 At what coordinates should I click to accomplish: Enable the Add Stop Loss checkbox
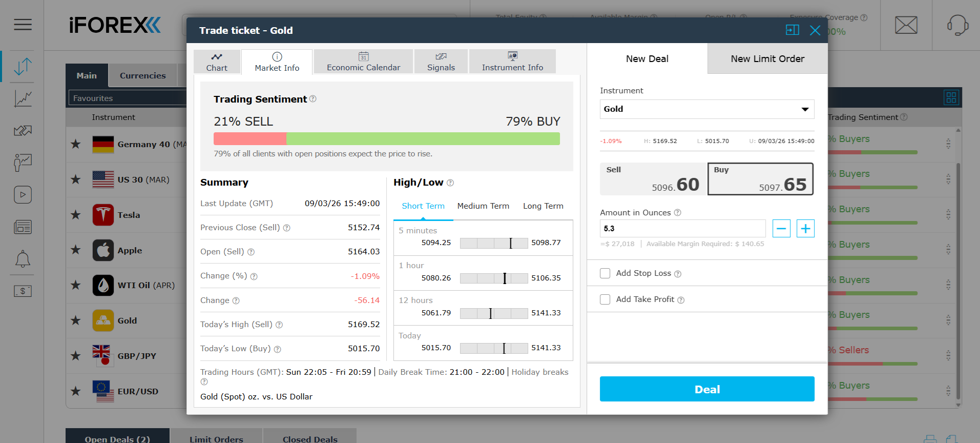coord(605,273)
